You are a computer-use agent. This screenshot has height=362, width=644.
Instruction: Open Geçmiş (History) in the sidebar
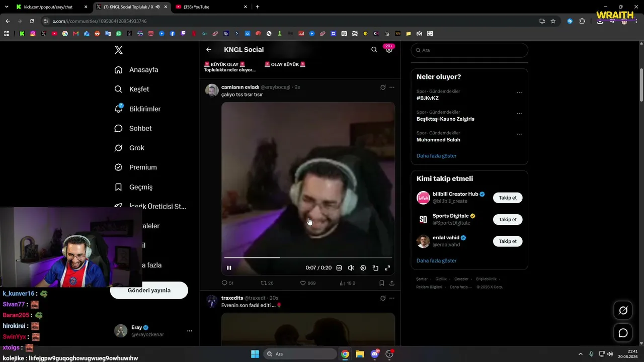click(x=133, y=187)
